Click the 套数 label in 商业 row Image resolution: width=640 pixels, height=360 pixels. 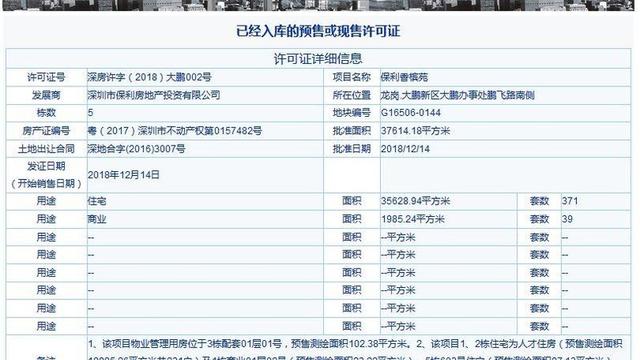[539, 219]
